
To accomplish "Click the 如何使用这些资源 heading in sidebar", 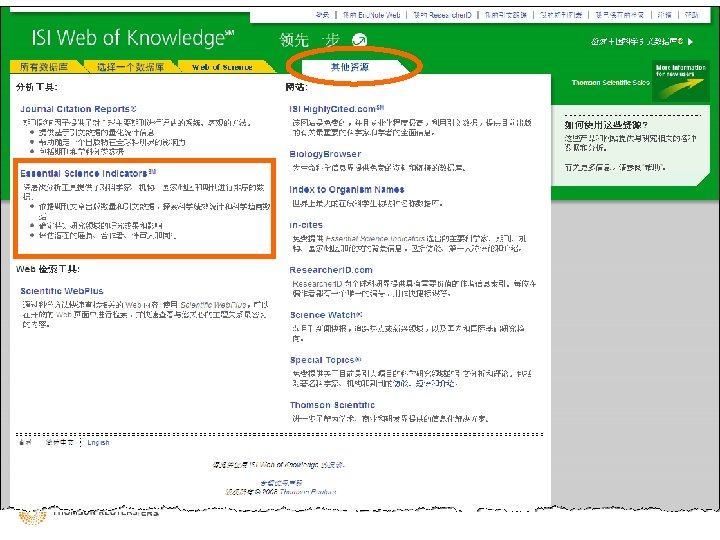I will click(606, 125).
